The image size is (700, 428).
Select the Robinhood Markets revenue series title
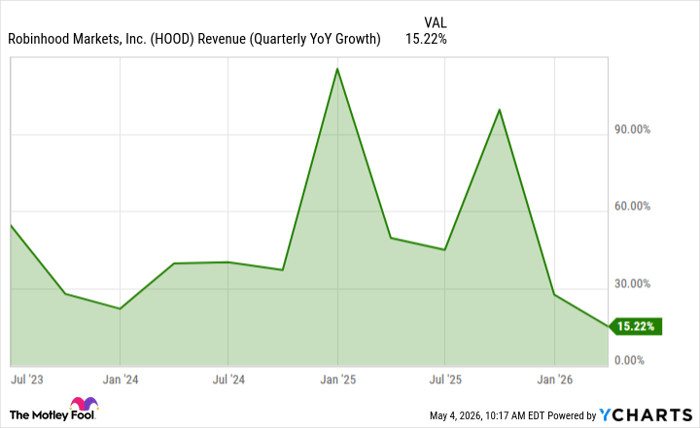[194, 39]
